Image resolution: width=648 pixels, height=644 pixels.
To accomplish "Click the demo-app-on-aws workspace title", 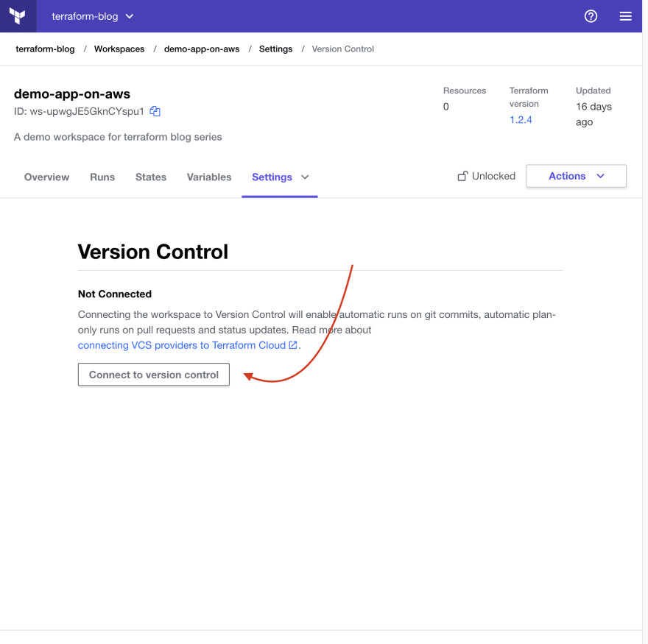I will coord(72,93).
